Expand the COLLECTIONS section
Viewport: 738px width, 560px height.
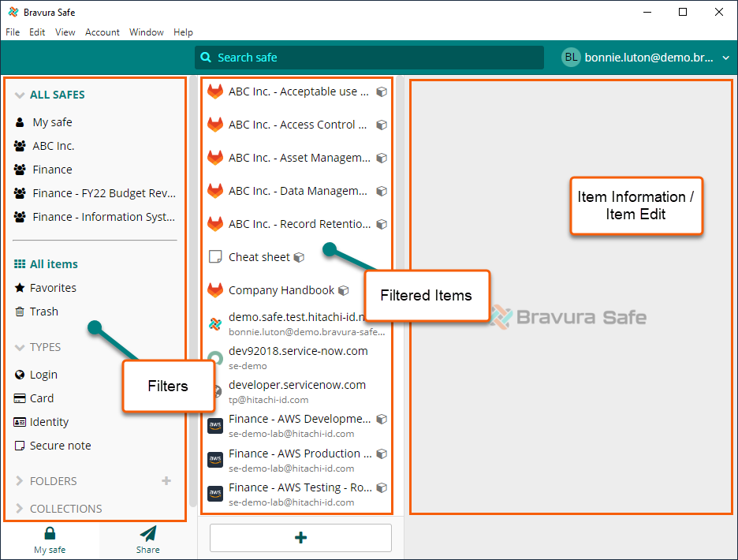point(19,509)
